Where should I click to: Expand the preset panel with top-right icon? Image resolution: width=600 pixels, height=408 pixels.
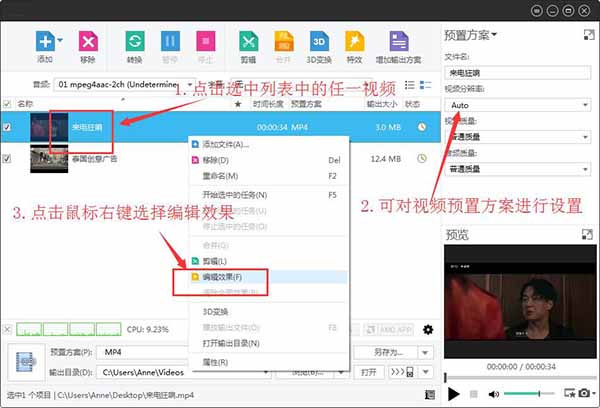589,35
